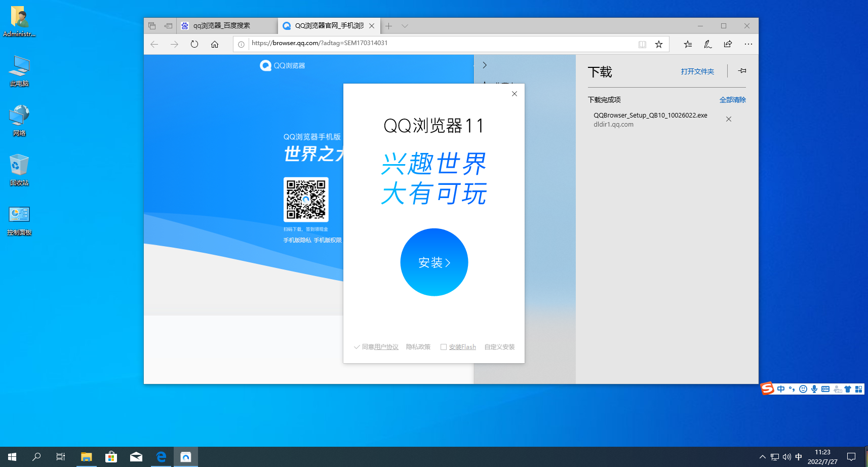The image size is (868, 467).
Task: Click the QQ浏览器 installer taskbar icon
Action: tap(186, 457)
